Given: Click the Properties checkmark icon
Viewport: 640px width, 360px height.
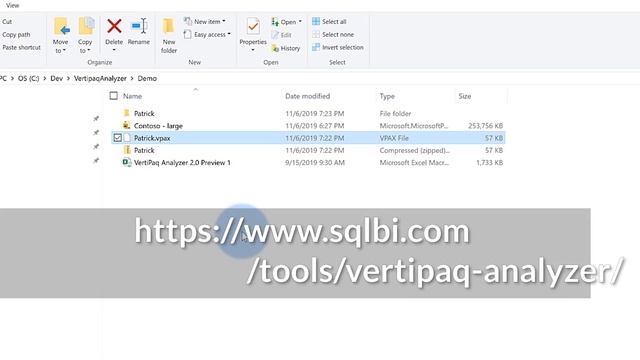Looking at the screenshot, I should [x=253, y=27].
